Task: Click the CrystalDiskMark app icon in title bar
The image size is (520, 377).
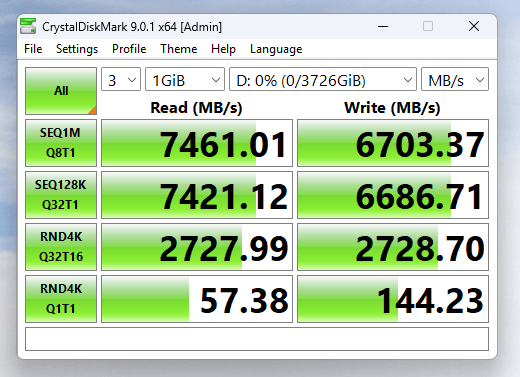Action: point(28,26)
